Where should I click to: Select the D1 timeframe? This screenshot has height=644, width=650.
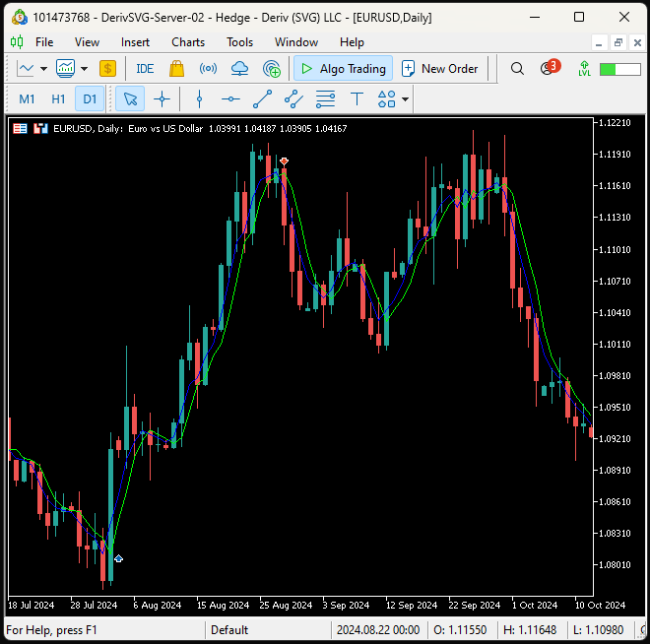90,99
